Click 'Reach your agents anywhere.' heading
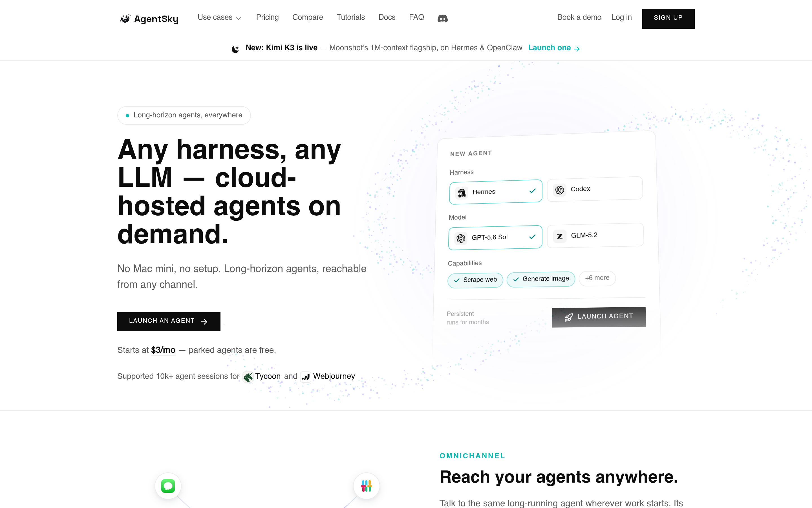This screenshot has height=508, width=812. 559,477
